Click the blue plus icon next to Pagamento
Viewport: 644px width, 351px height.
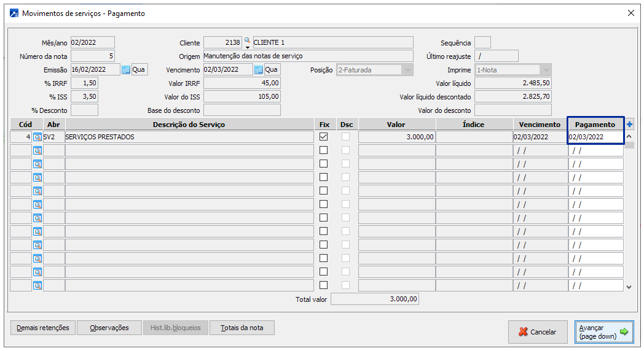click(629, 125)
